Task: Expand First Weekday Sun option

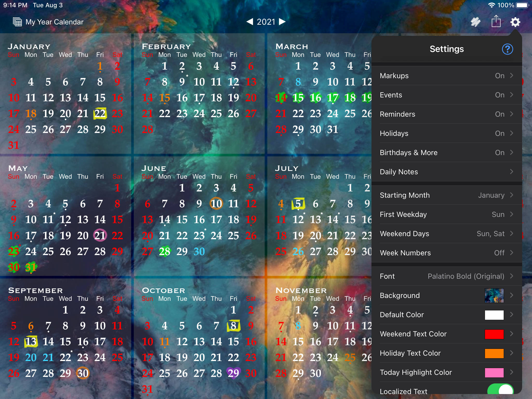Action: (x=447, y=214)
